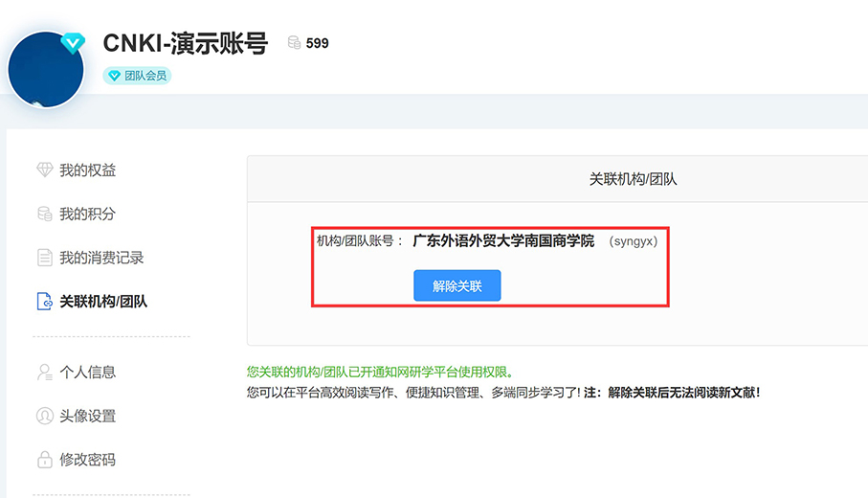This screenshot has width=868, height=498.
Task: Click the diamond badge on the profile avatar
Action: (73, 43)
